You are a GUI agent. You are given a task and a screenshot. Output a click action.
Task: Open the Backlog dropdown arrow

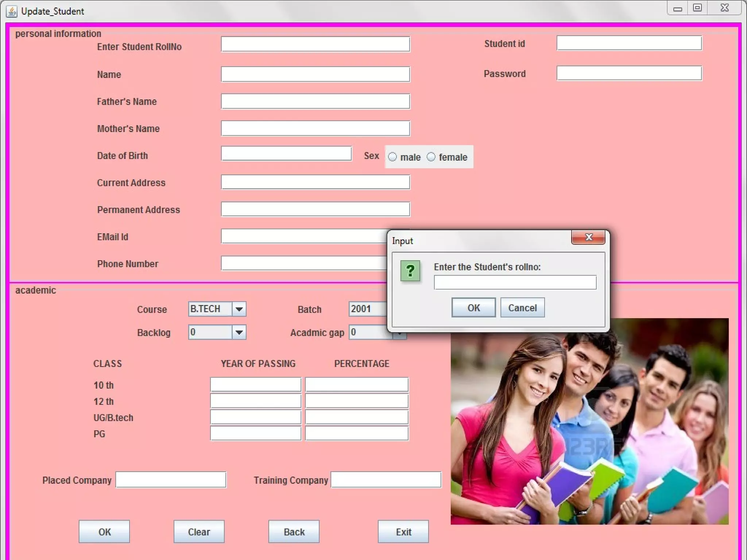click(x=239, y=332)
